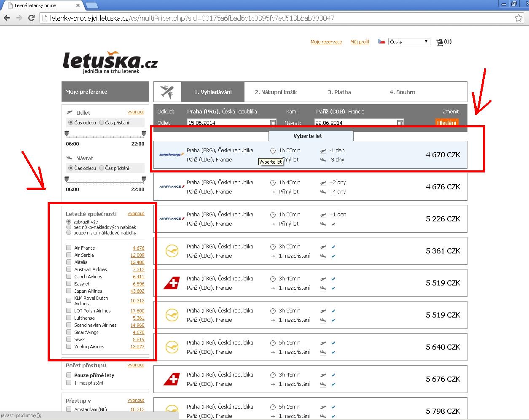Viewport: 529px width, 420px height.
Task: Click the page icon in the address bar
Action: click(x=45, y=18)
